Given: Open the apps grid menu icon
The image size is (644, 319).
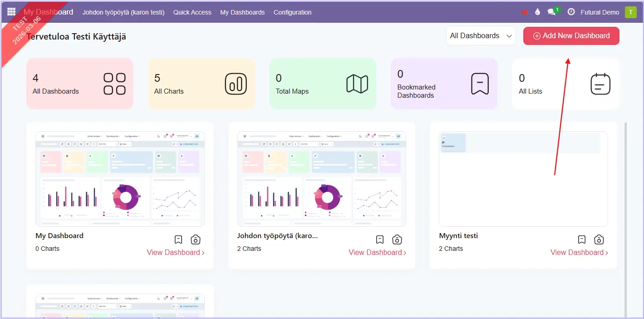Looking at the screenshot, I should pos(11,12).
